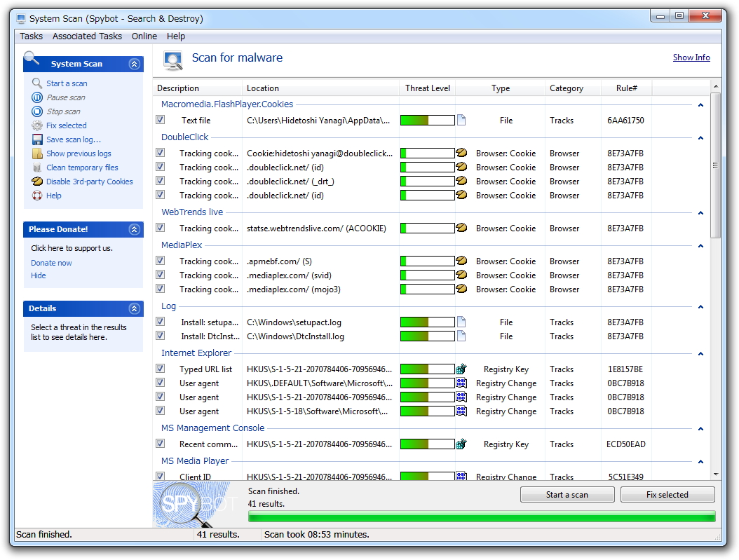Click the file type icon for Text file row

(x=461, y=120)
